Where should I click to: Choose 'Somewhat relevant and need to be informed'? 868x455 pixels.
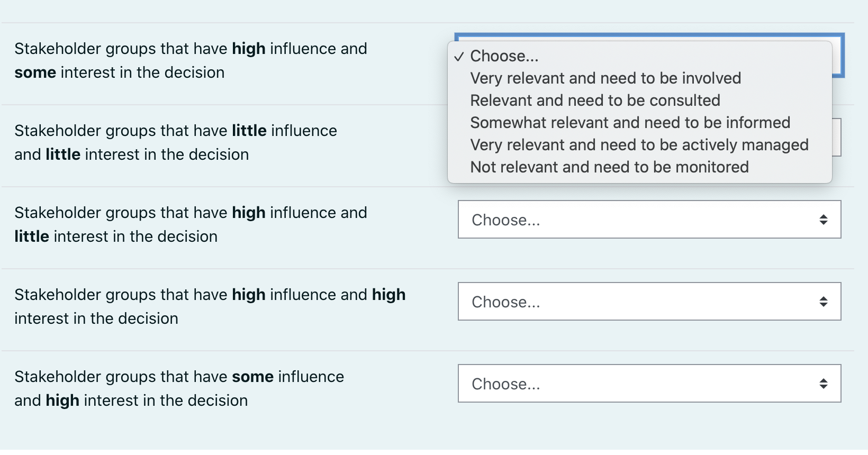point(630,122)
